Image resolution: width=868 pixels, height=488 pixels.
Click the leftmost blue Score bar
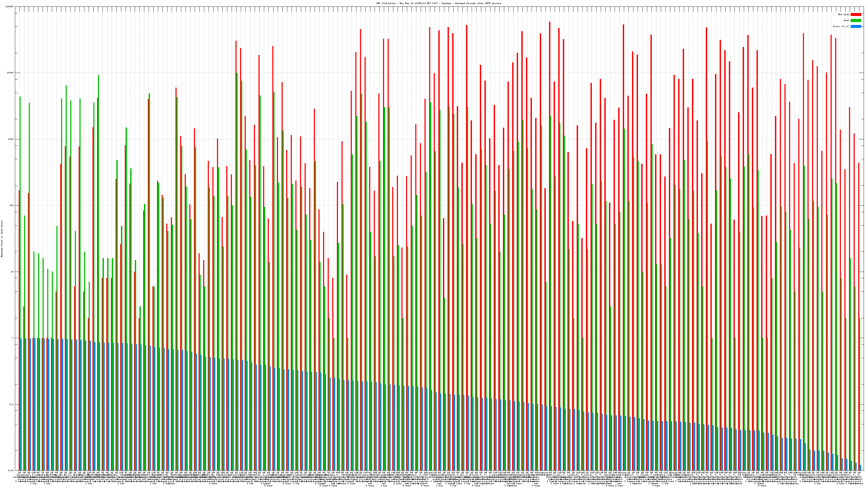[x=21, y=404]
